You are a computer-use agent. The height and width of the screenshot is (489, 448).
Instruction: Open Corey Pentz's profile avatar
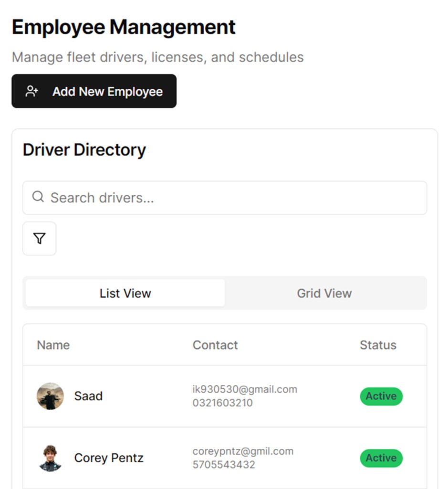[x=50, y=458]
